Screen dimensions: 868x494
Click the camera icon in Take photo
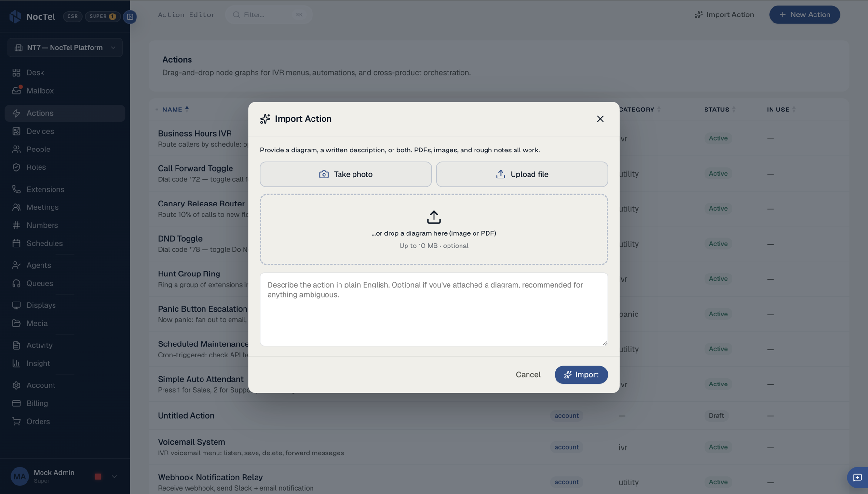324,174
